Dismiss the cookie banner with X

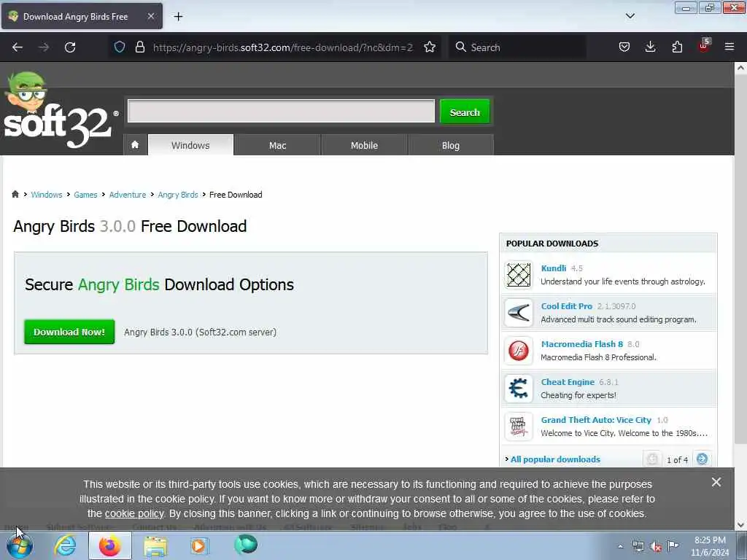(x=716, y=483)
